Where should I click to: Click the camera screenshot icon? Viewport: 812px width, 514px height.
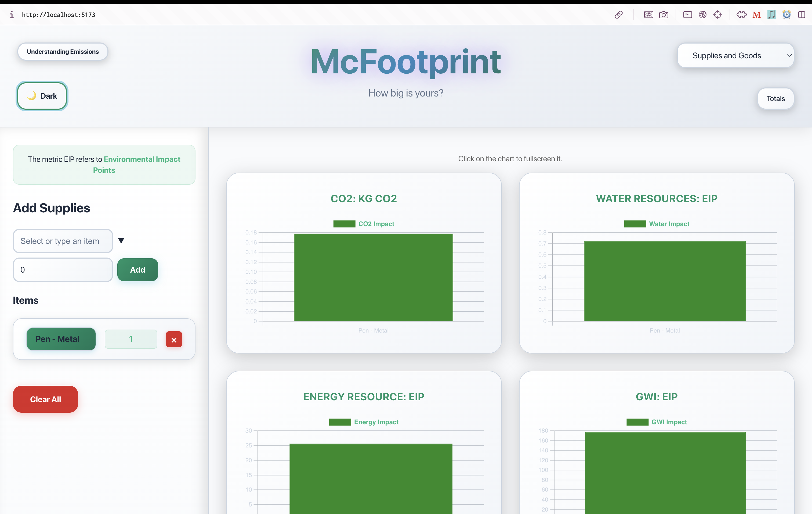(663, 15)
